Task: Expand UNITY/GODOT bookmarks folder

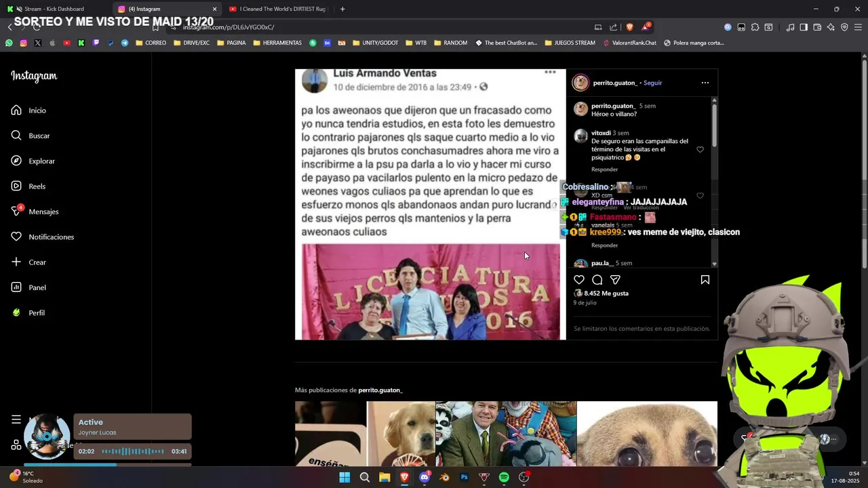Action: point(376,43)
